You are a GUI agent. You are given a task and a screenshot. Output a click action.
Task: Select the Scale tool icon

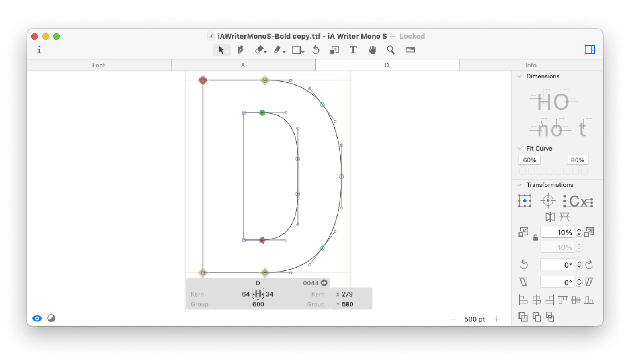pyautogui.click(x=334, y=50)
